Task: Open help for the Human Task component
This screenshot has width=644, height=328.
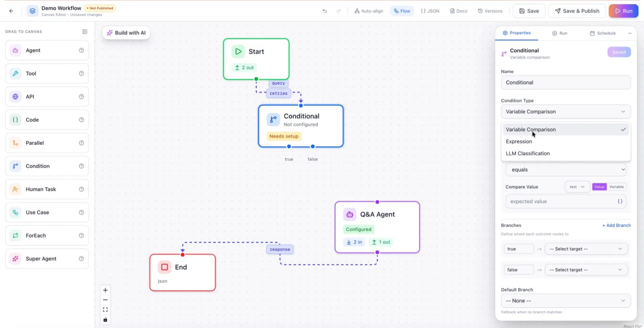Action: point(81,189)
